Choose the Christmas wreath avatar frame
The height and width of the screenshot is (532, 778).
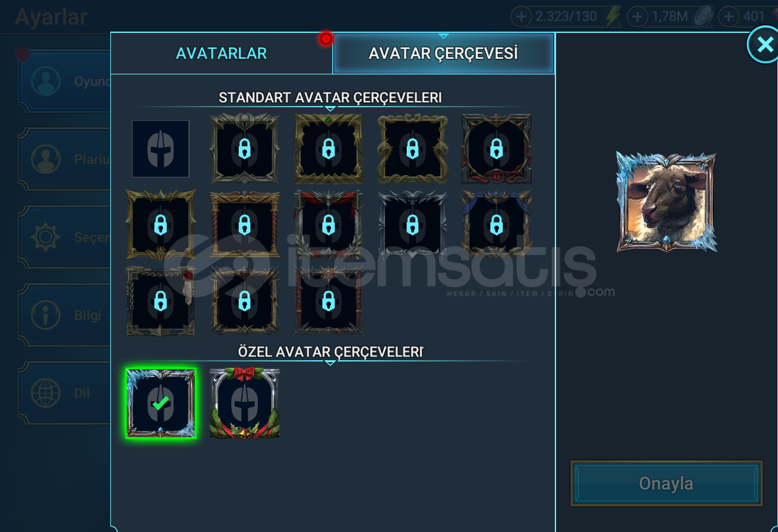[244, 404]
